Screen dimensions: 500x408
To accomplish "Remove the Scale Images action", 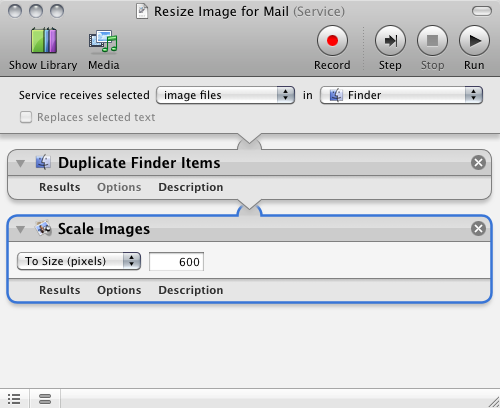I will (x=478, y=229).
